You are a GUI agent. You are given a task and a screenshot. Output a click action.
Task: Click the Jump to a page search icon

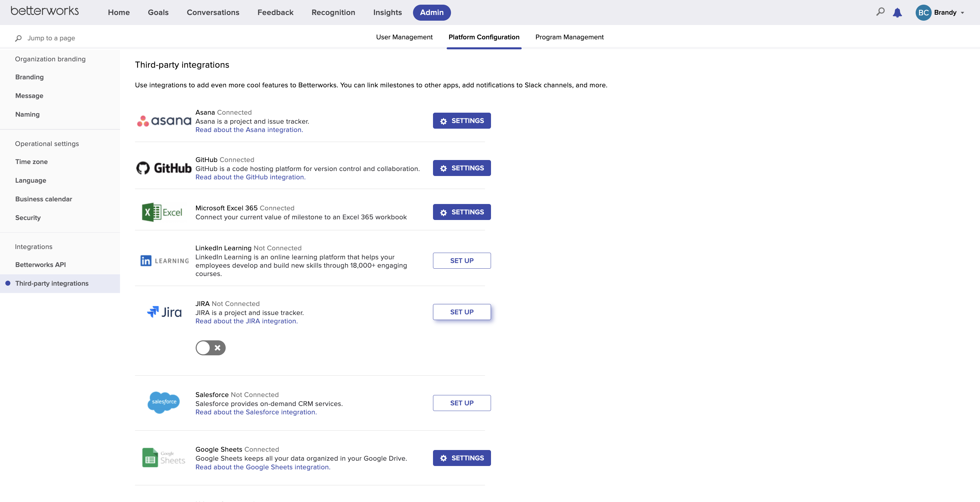[x=18, y=38]
